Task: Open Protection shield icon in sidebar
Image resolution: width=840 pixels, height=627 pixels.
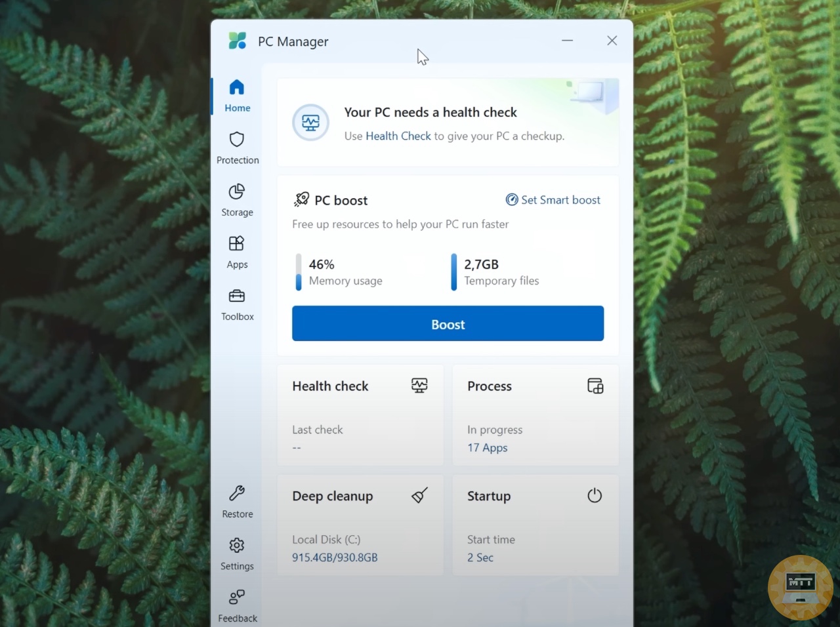Action: [x=237, y=139]
